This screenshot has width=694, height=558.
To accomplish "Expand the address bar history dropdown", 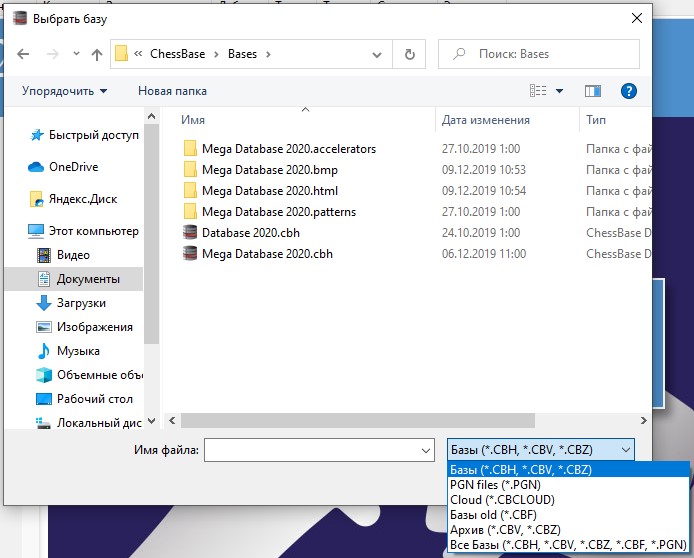I will [x=377, y=55].
